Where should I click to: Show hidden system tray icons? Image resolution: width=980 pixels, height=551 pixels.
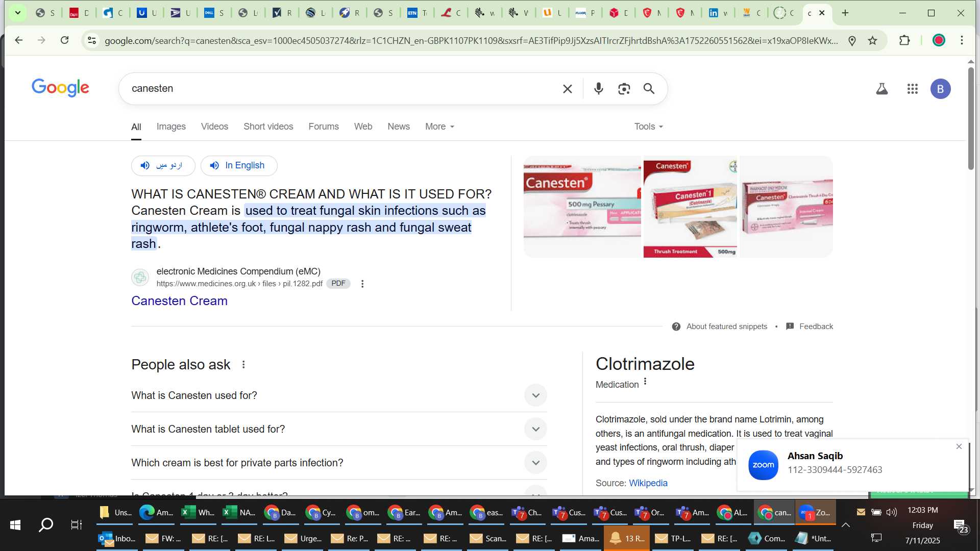845,524
